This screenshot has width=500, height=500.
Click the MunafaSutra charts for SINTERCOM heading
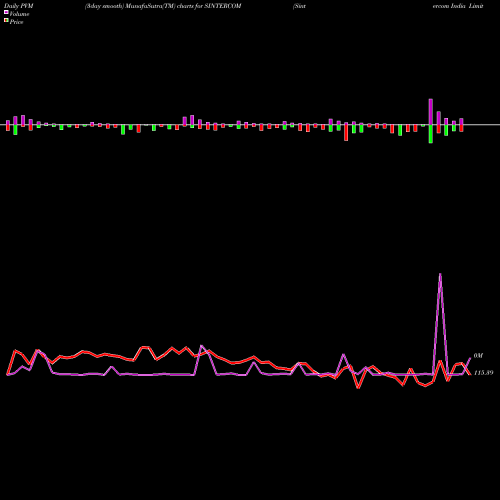tap(163, 6)
